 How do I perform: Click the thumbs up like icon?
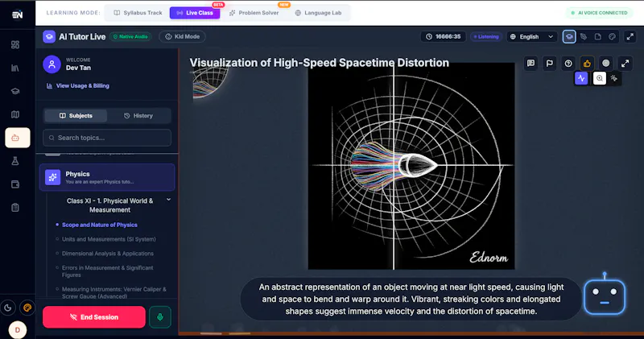pyautogui.click(x=587, y=64)
